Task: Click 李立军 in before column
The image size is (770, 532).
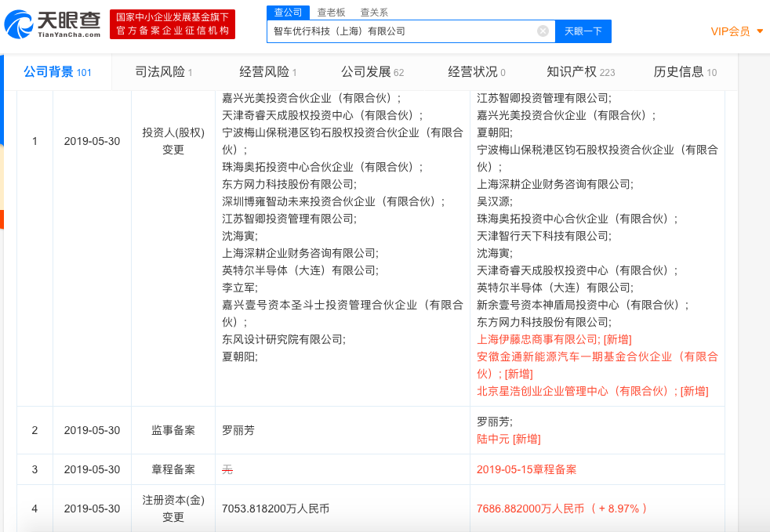Action: click(240, 288)
